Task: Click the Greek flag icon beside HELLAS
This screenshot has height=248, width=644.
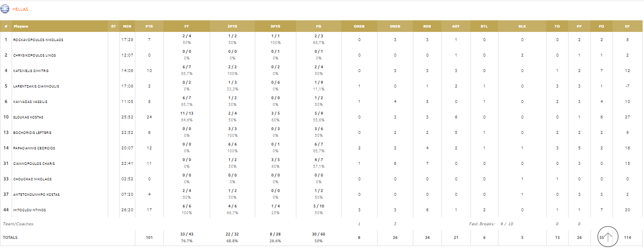Action: coord(5,9)
